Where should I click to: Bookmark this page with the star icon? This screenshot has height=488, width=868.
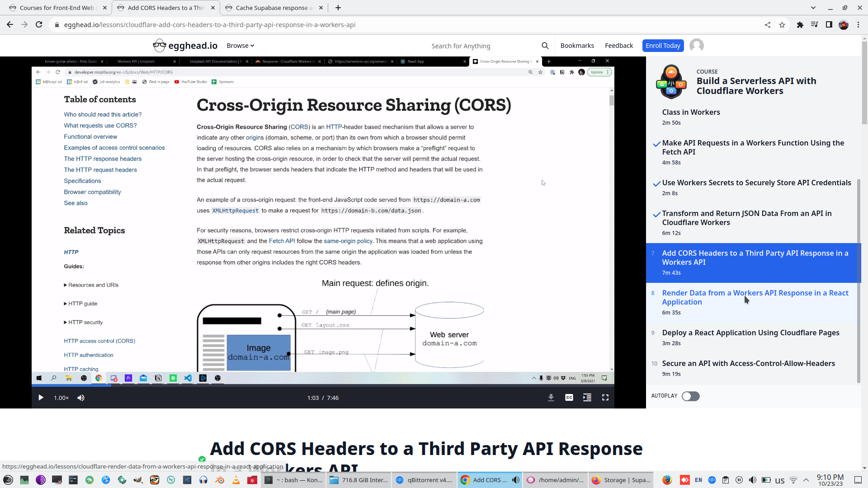[x=782, y=25]
